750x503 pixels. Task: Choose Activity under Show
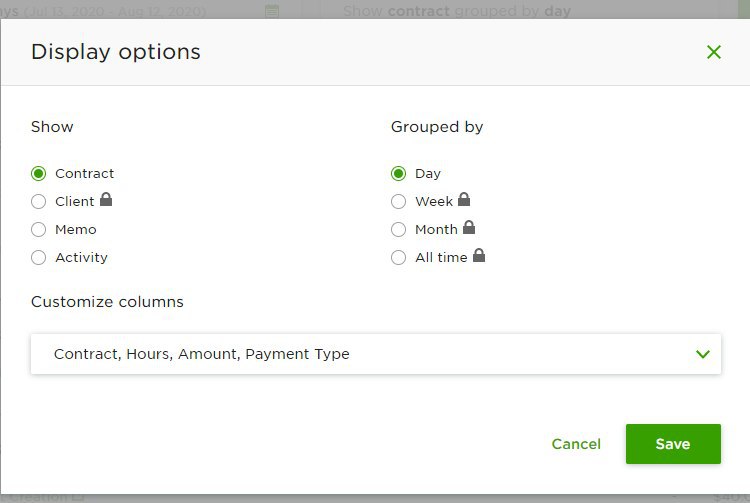(39, 258)
